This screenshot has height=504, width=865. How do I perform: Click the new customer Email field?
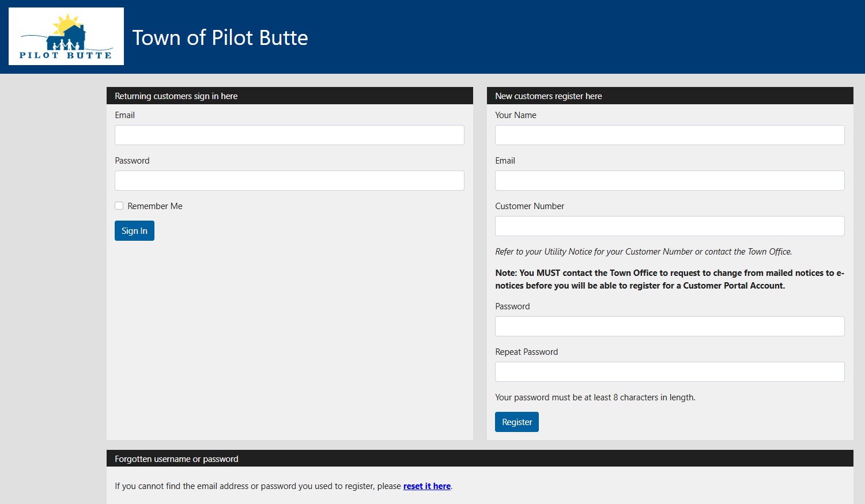pos(670,181)
